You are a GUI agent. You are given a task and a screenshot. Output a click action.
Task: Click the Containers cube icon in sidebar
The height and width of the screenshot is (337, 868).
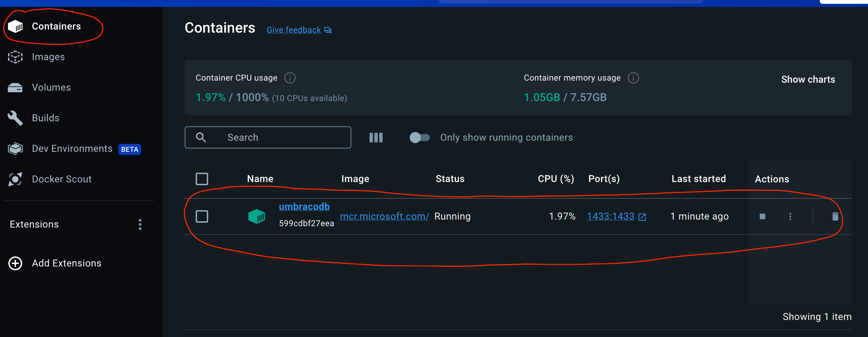[15, 26]
